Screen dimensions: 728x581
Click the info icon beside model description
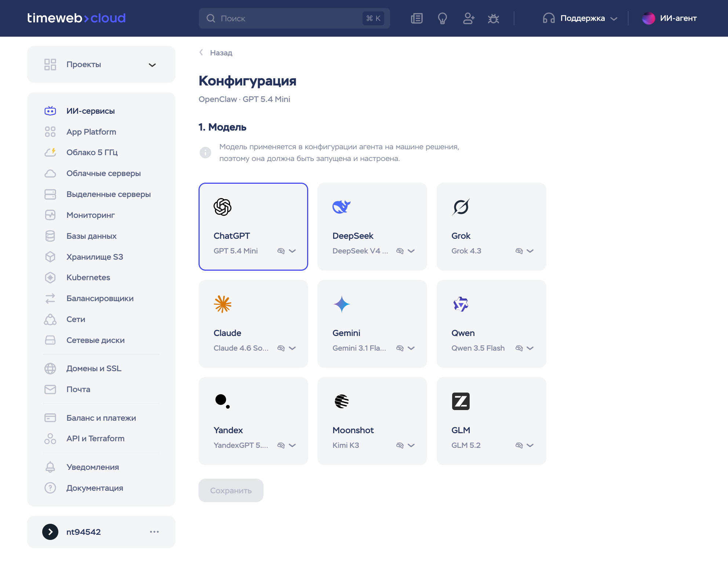pyautogui.click(x=205, y=152)
